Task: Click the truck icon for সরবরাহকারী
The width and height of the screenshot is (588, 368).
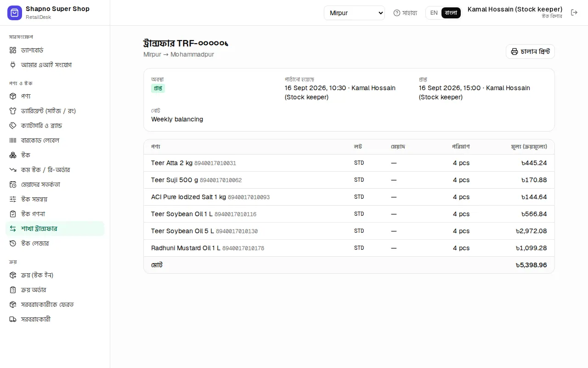Action: (13, 319)
